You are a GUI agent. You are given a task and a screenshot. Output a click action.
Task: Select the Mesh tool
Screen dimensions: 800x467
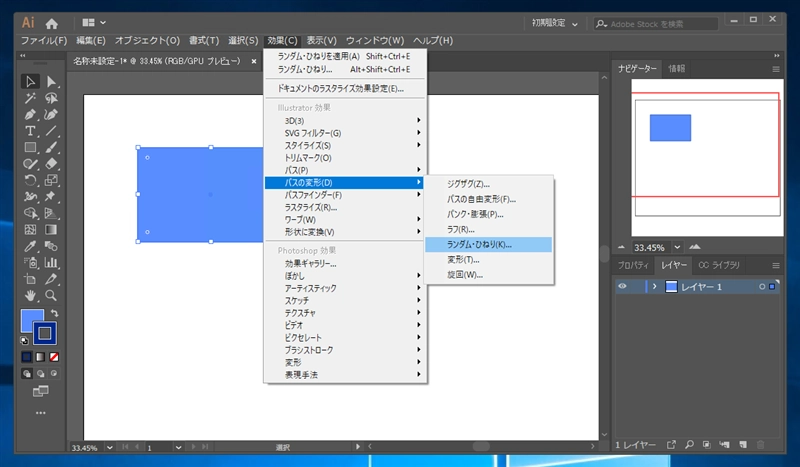(x=30, y=230)
